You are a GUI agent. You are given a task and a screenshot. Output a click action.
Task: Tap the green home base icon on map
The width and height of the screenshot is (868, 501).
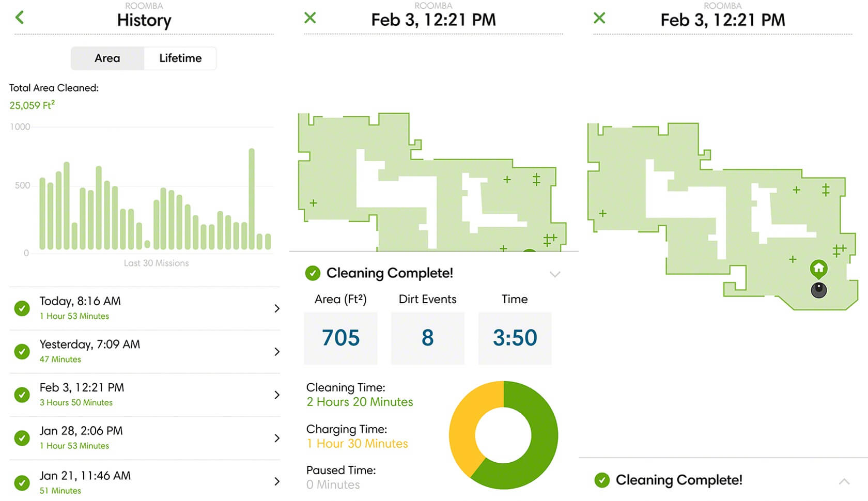pyautogui.click(x=818, y=268)
